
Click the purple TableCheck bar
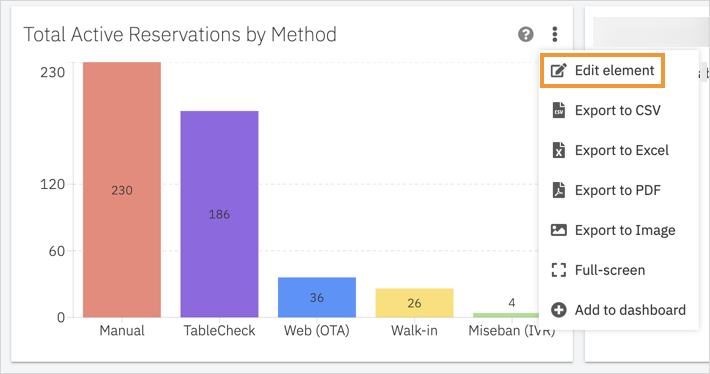[x=219, y=214]
